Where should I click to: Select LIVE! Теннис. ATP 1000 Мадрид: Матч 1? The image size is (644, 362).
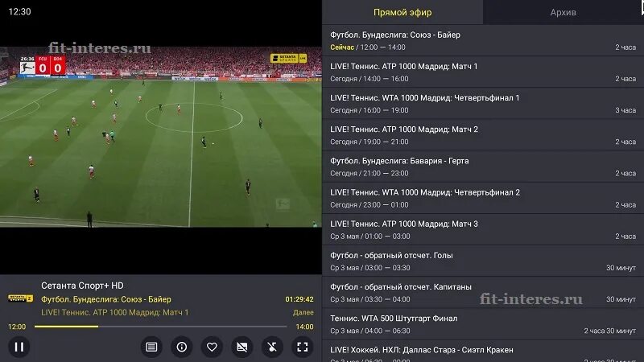coord(483,72)
